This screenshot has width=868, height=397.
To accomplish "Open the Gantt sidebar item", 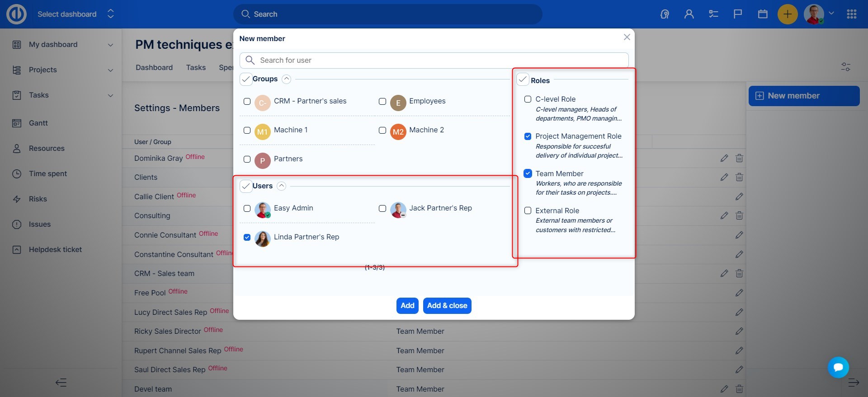I will [38, 123].
